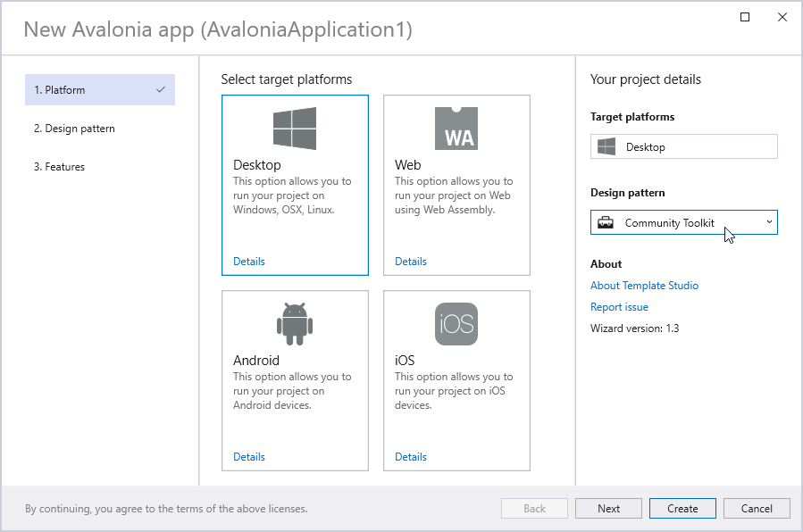Select the Web platform title

pos(407,165)
